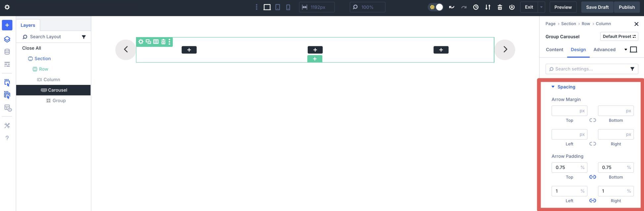This screenshot has width=644, height=211.
Task: Click the tablet view icon
Action: click(x=278, y=7)
